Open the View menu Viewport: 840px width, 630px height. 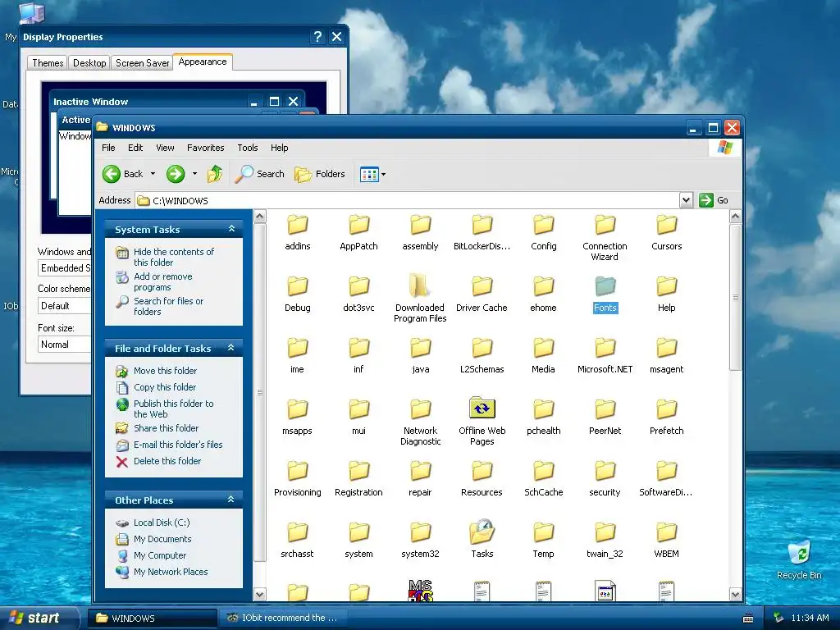165,148
